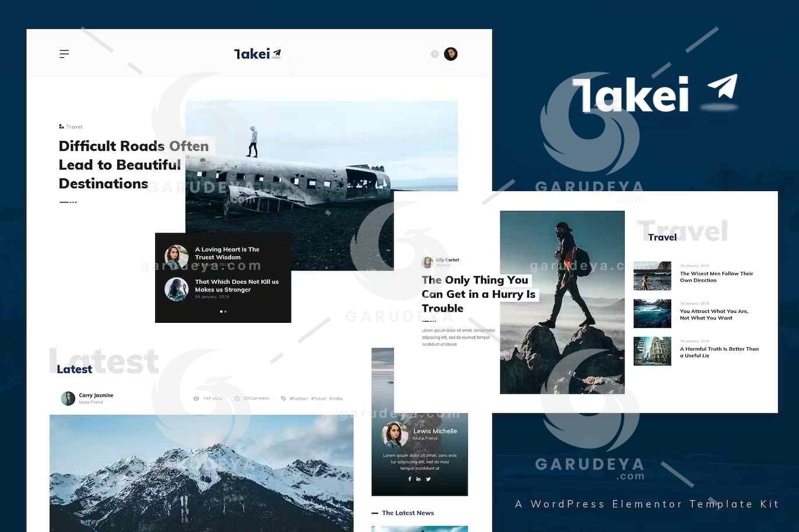The image size is (799, 532).
Task: Click the '747 View' count text
Action: pyautogui.click(x=212, y=399)
